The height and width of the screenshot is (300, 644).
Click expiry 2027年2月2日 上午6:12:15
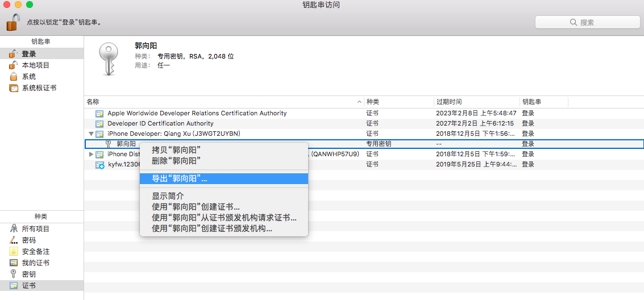click(x=475, y=123)
